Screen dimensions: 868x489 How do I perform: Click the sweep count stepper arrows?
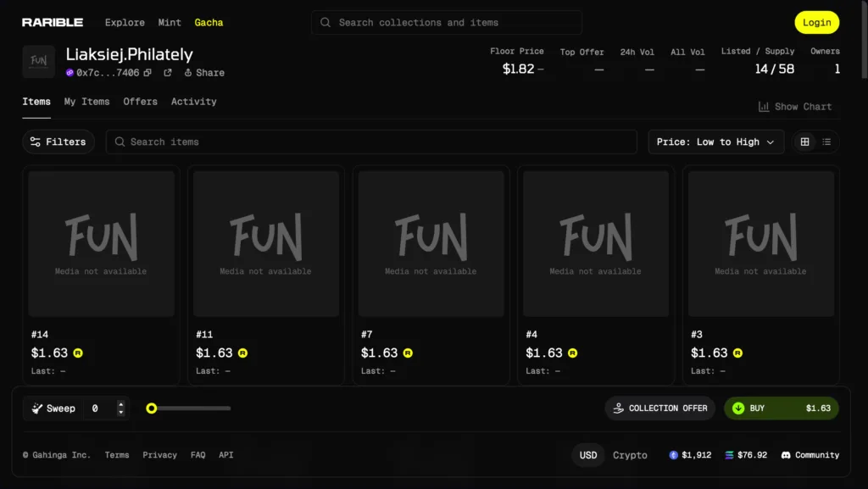click(x=120, y=408)
